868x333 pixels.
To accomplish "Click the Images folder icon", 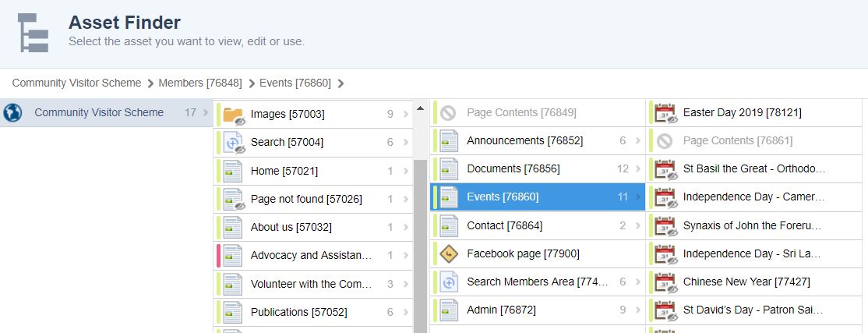I will point(233,115).
